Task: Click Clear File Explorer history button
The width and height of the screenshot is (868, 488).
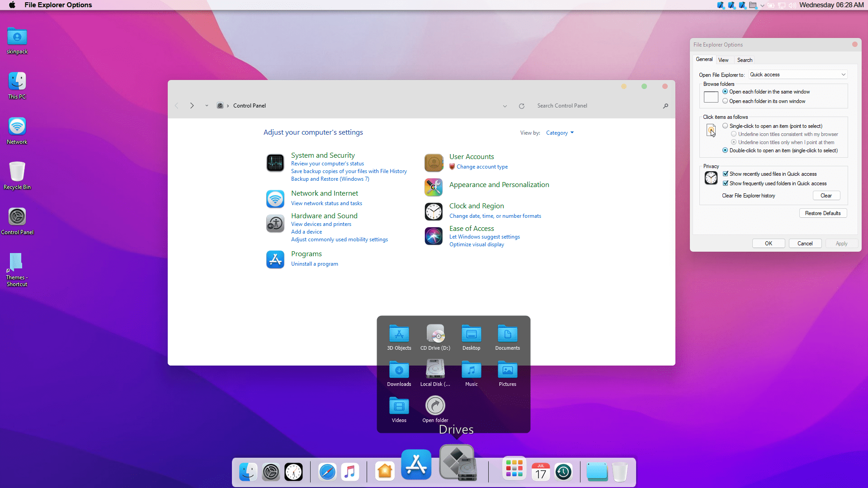Action: pos(826,195)
